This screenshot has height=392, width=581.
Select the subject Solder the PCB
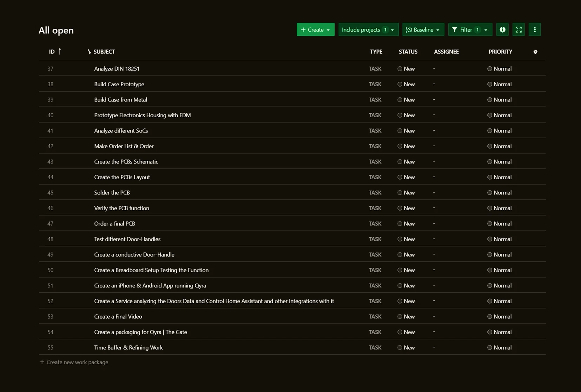pos(112,193)
